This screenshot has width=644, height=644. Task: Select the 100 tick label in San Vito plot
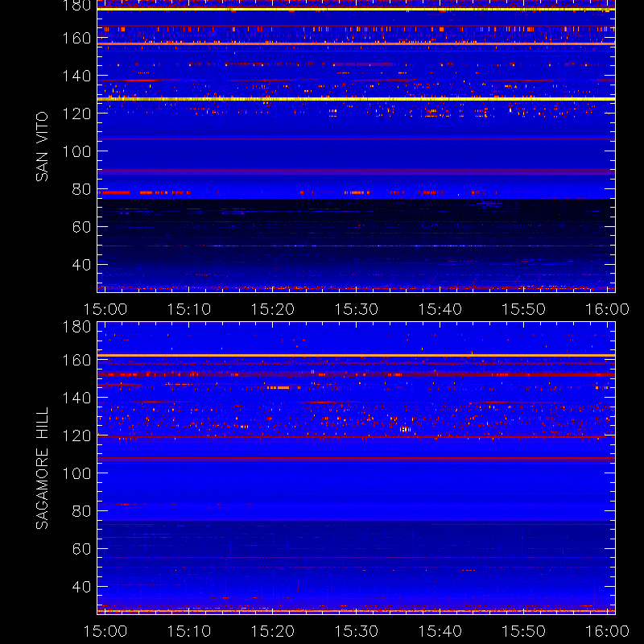tap(76, 151)
